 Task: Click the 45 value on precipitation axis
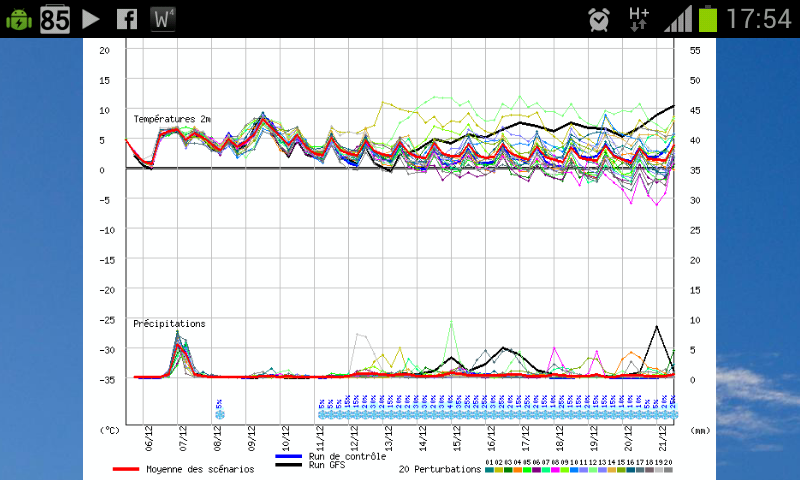click(695, 110)
